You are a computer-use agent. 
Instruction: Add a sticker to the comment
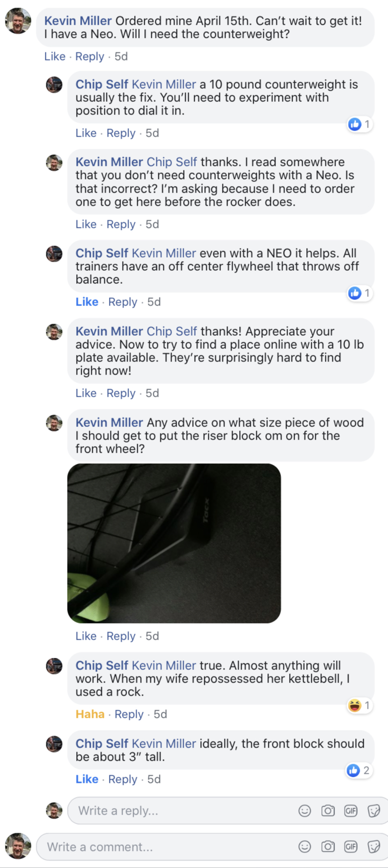click(374, 846)
